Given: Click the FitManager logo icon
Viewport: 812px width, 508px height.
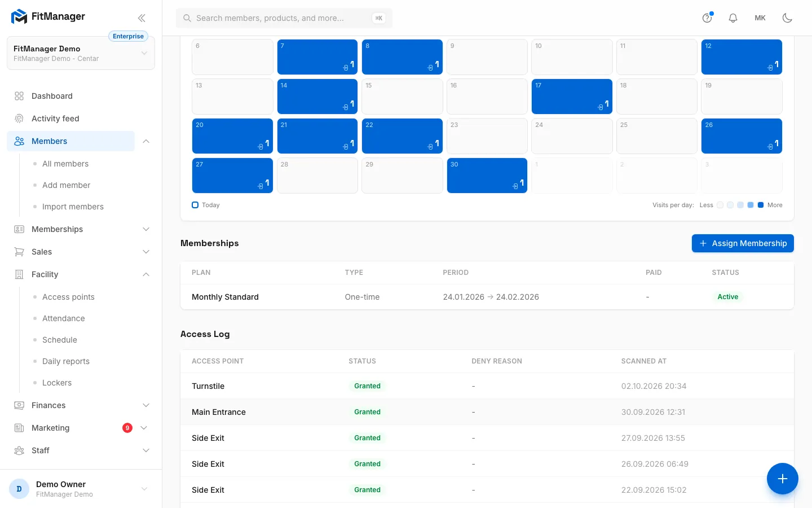Looking at the screenshot, I should tap(19, 16).
